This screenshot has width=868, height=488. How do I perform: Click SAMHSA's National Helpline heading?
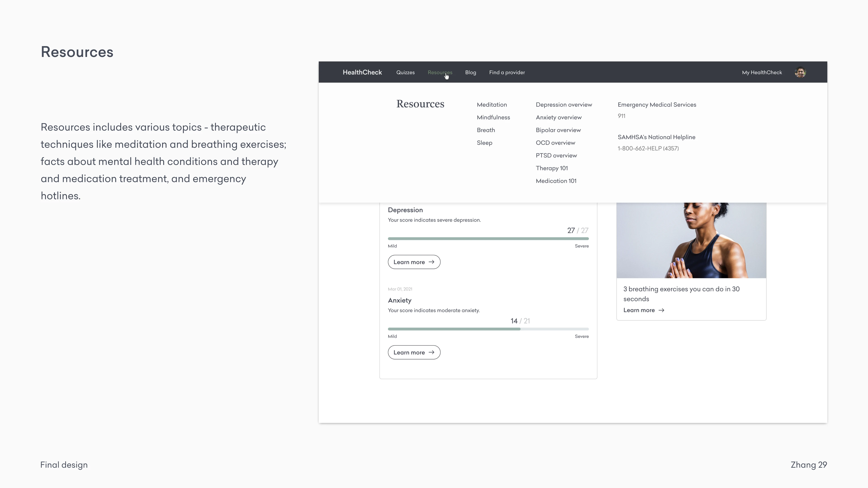(656, 137)
